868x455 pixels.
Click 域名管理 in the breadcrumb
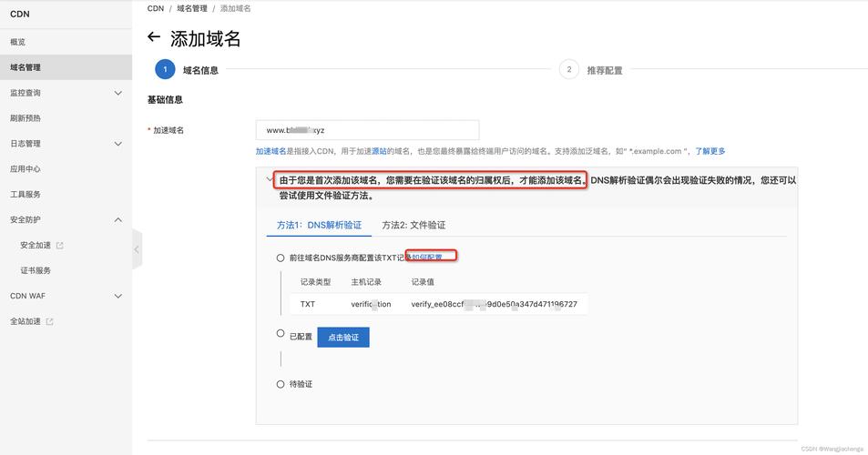tap(192, 8)
